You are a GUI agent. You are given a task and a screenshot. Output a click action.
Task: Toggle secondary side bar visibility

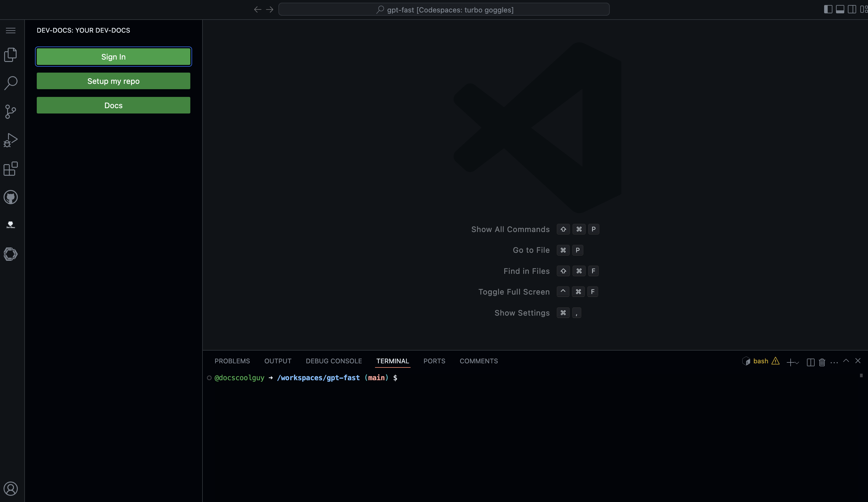coord(852,9)
